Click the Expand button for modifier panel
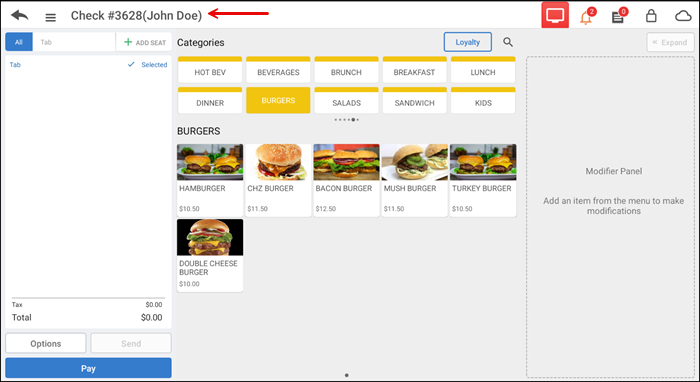700x382 pixels. (x=671, y=42)
